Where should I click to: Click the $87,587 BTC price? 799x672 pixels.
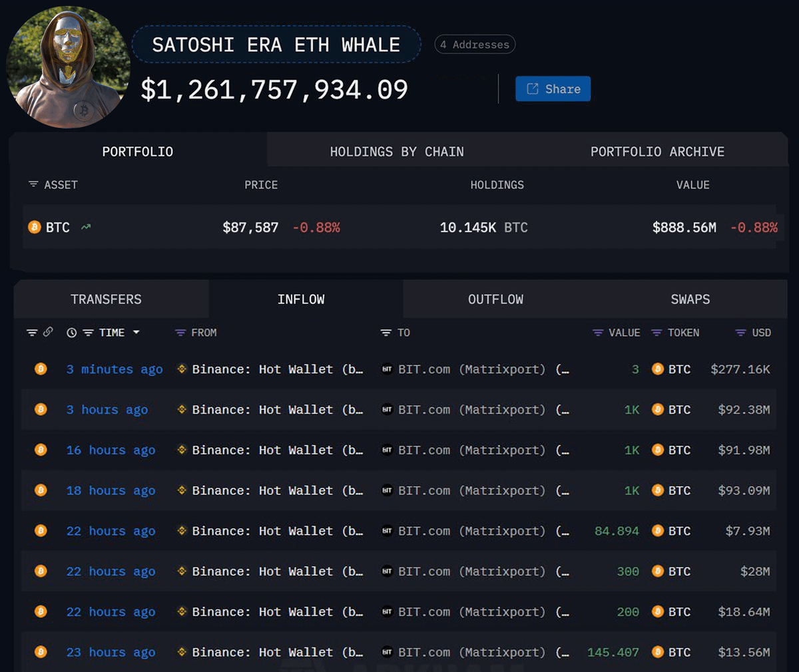pyautogui.click(x=250, y=228)
